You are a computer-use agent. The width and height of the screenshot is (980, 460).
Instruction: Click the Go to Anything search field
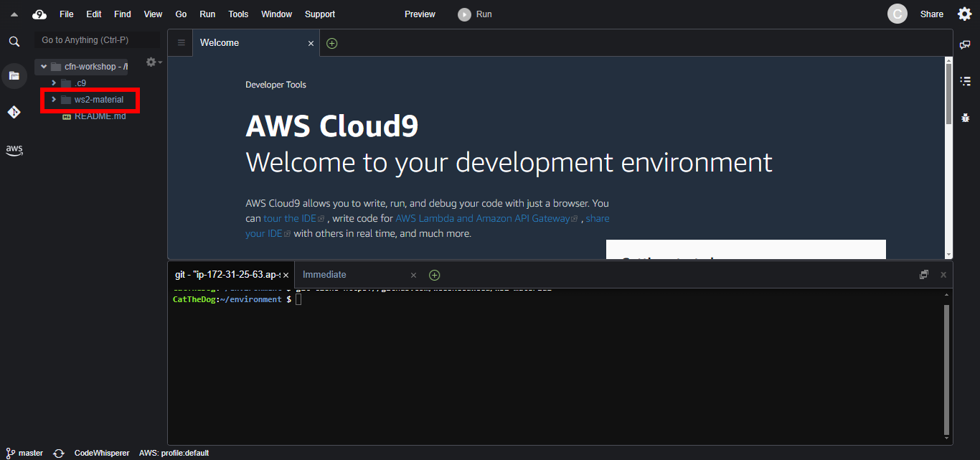[97, 40]
